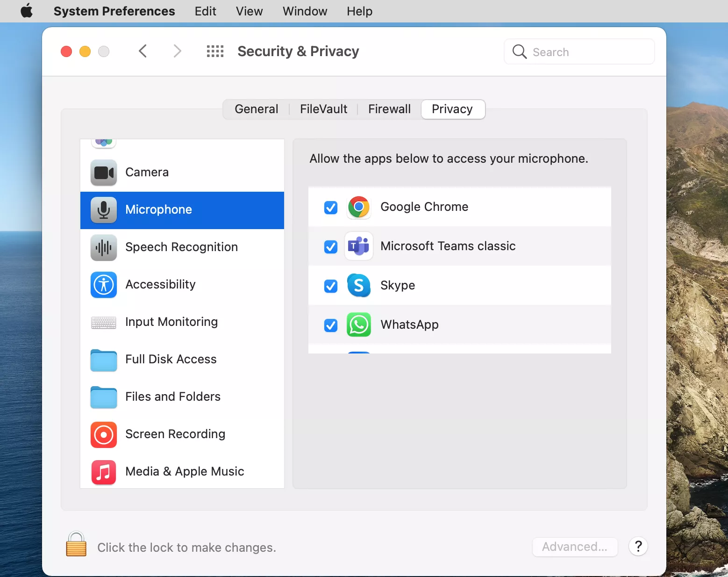728x577 pixels.
Task: Select the Full Disk Access text label
Action: [171, 359]
